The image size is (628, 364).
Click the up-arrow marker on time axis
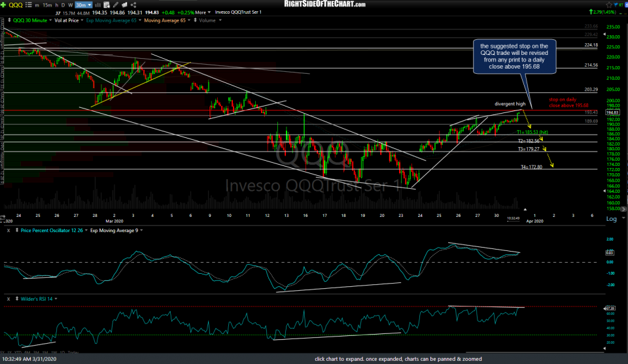coord(525,209)
